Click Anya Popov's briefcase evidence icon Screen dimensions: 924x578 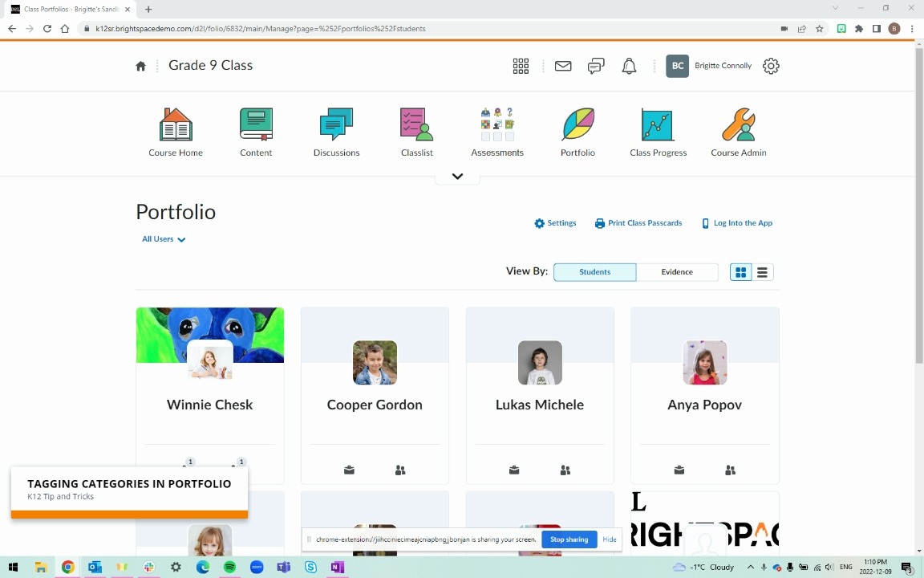tap(679, 470)
